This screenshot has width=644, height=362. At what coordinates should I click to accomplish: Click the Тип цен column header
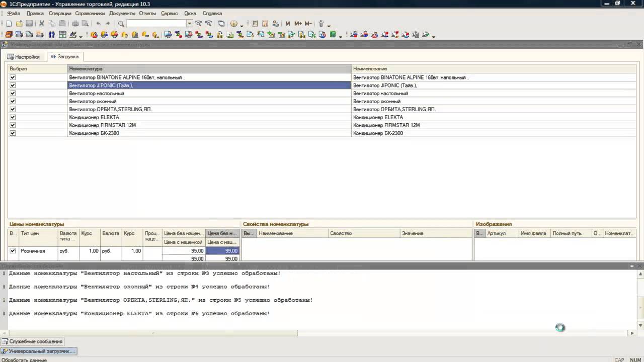[38, 237]
